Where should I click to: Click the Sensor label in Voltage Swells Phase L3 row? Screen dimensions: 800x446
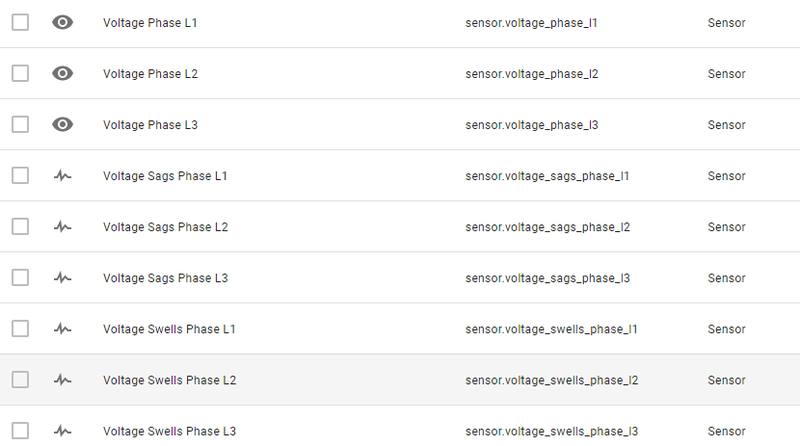pyautogui.click(x=726, y=430)
